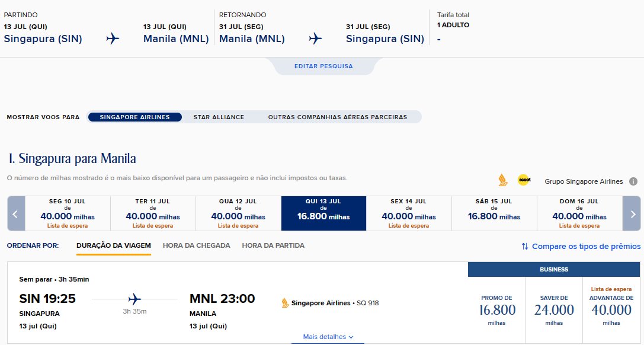644x345 pixels.
Task: Click the Singapore Airlines logo icon in group legend
Action: (503, 180)
